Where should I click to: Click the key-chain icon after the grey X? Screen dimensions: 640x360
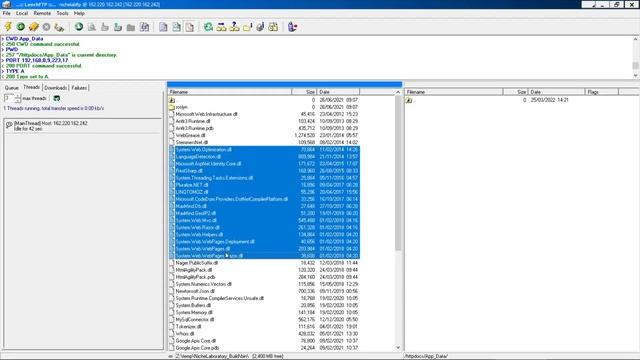60,27
